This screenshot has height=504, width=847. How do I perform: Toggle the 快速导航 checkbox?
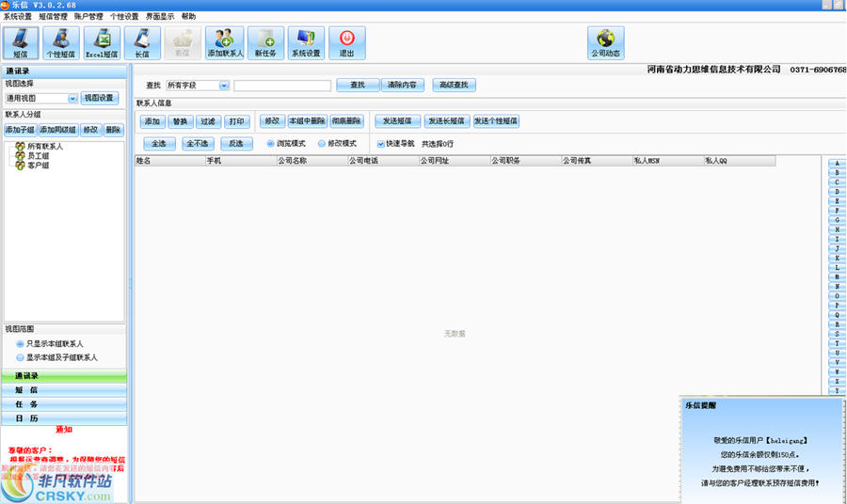point(381,144)
